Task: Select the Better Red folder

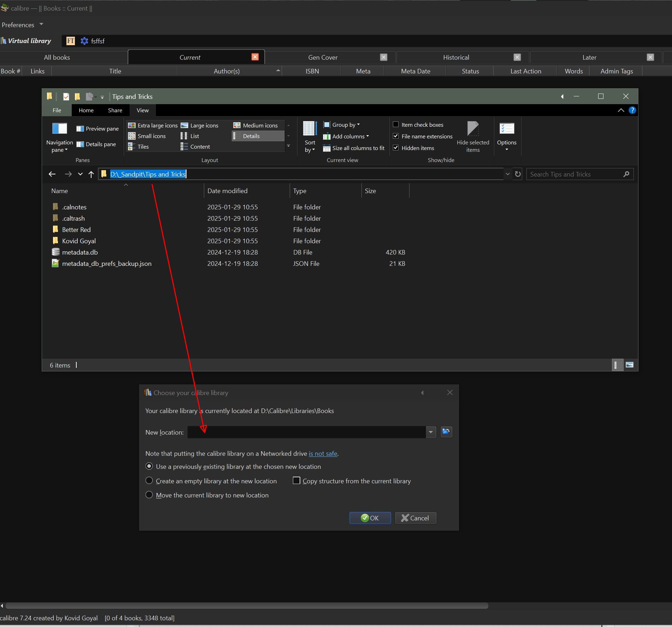Action: [76, 230]
